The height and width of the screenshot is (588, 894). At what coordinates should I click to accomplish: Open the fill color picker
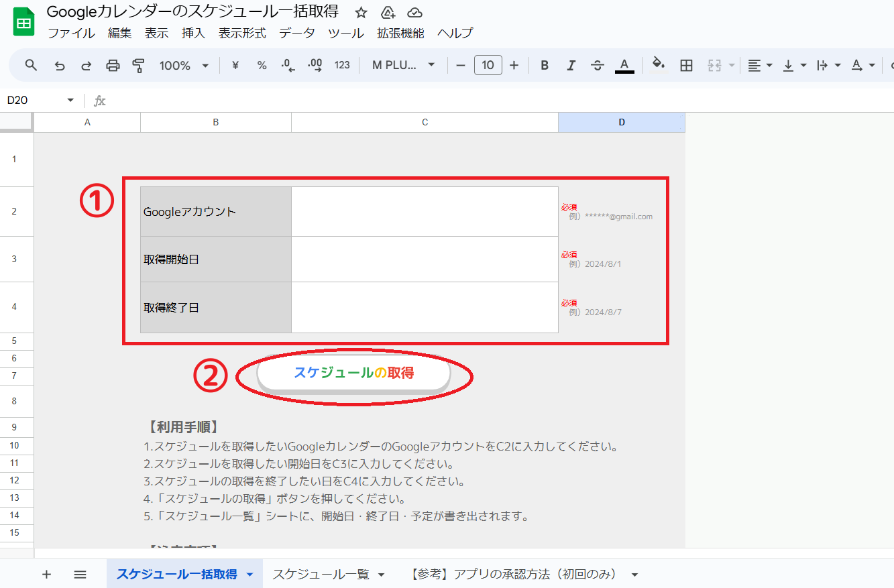659,65
